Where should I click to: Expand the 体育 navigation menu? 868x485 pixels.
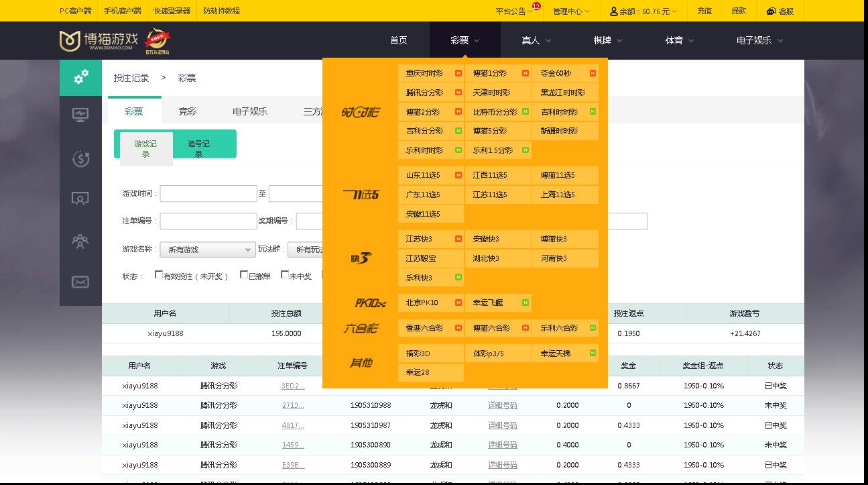pos(680,40)
